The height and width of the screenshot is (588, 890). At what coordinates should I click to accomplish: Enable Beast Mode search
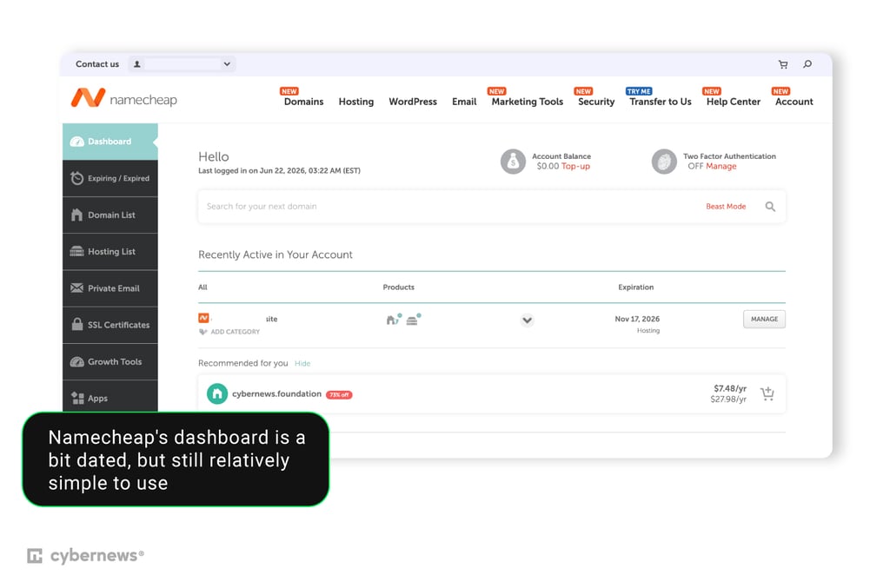(x=726, y=207)
